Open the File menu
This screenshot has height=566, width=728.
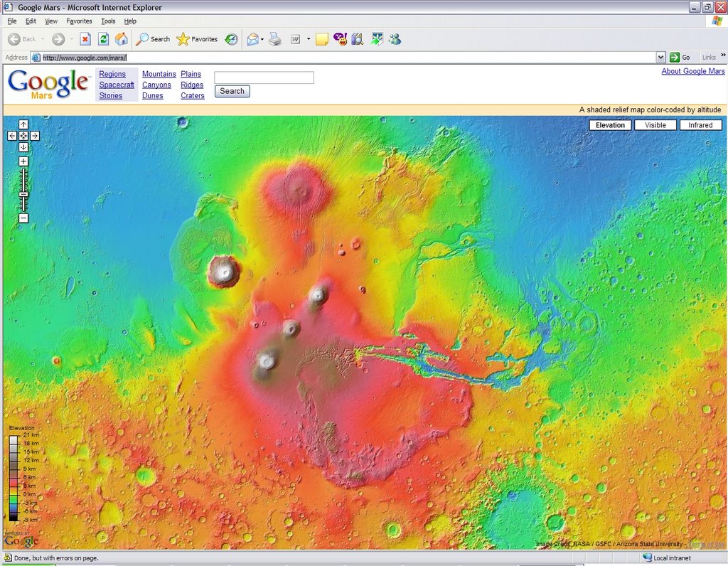click(12, 21)
